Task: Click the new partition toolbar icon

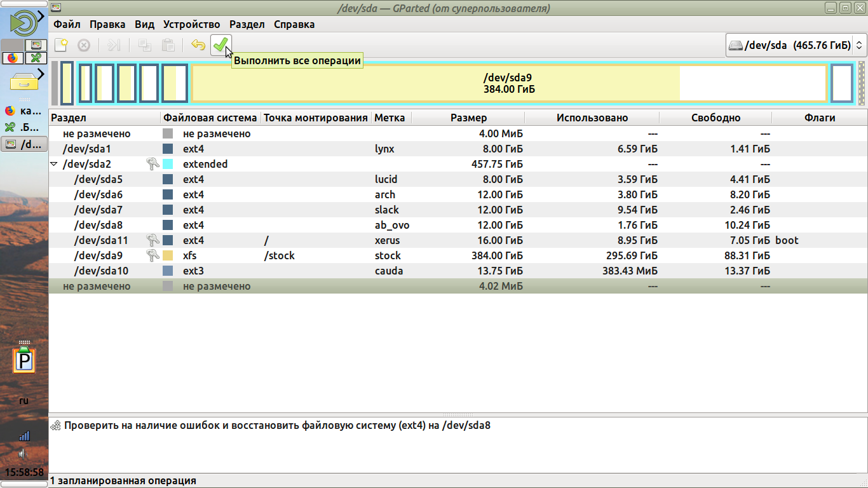Action: pos(61,45)
